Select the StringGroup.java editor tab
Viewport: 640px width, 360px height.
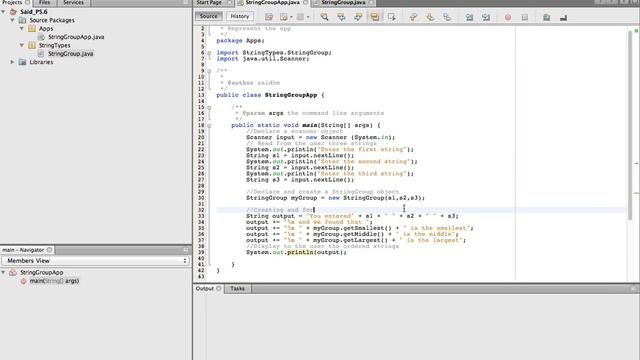[x=343, y=2]
